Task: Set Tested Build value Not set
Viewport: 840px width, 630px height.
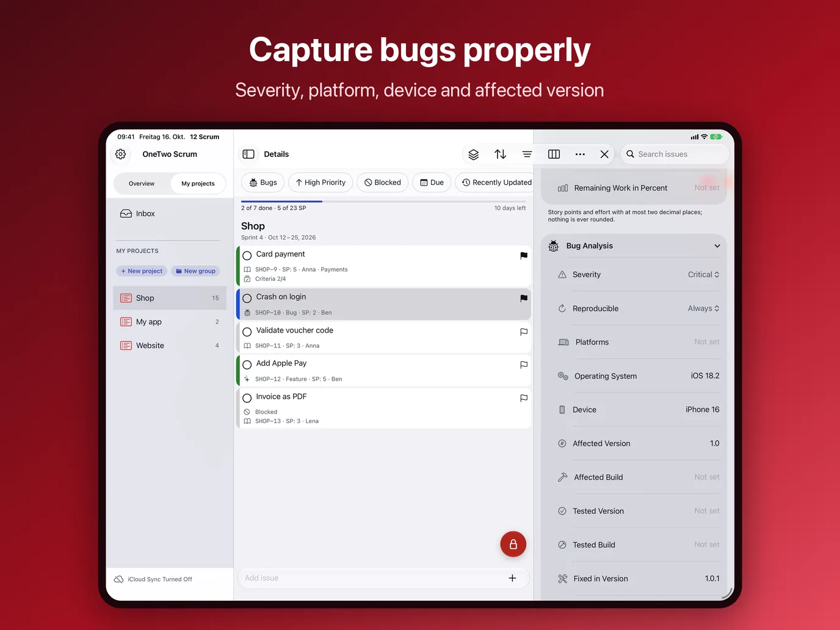Action: coord(707,545)
